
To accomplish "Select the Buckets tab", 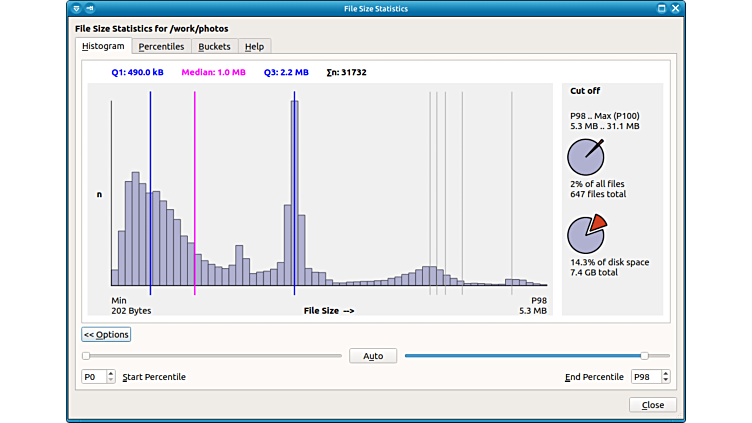I will click(x=214, y=47).
